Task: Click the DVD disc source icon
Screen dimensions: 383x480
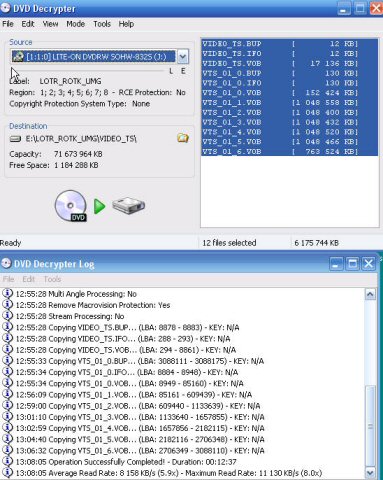Action: (71, 206)
